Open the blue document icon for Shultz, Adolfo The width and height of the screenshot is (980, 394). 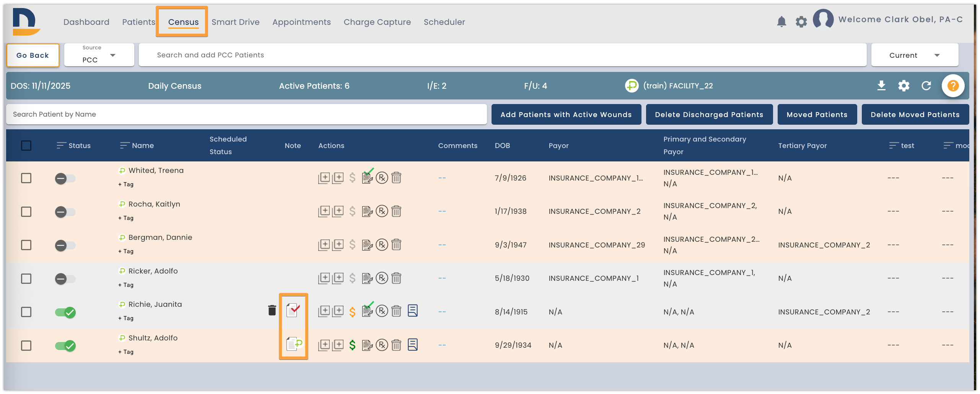412,345
